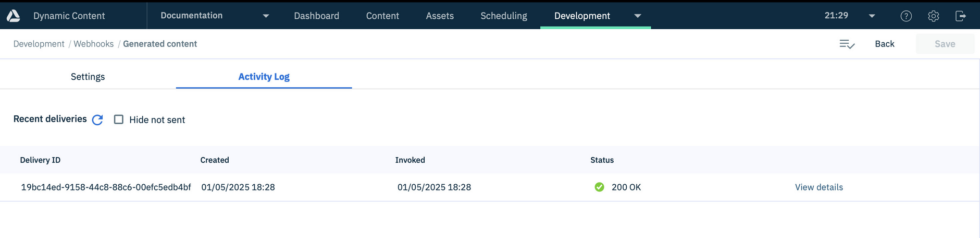Viewport: 980px width, 238px height.
Task: Click the Save button
Action: (945, 44)
